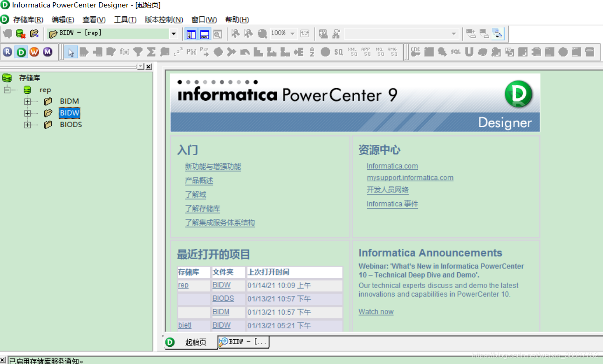Screen dimensions: 603x364
Task: Pick the Union U transformation icon
Action: click(469, 52)
